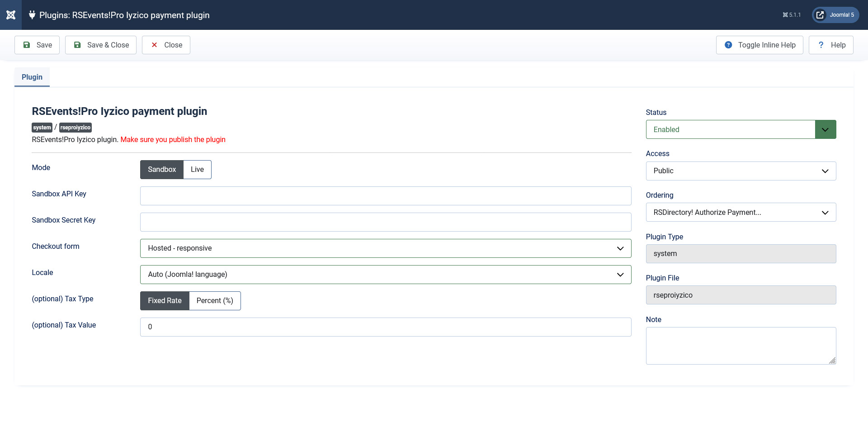This screenshot has height=432, width=868.
Task: Click the Locale label
Action: pos(42,272)
